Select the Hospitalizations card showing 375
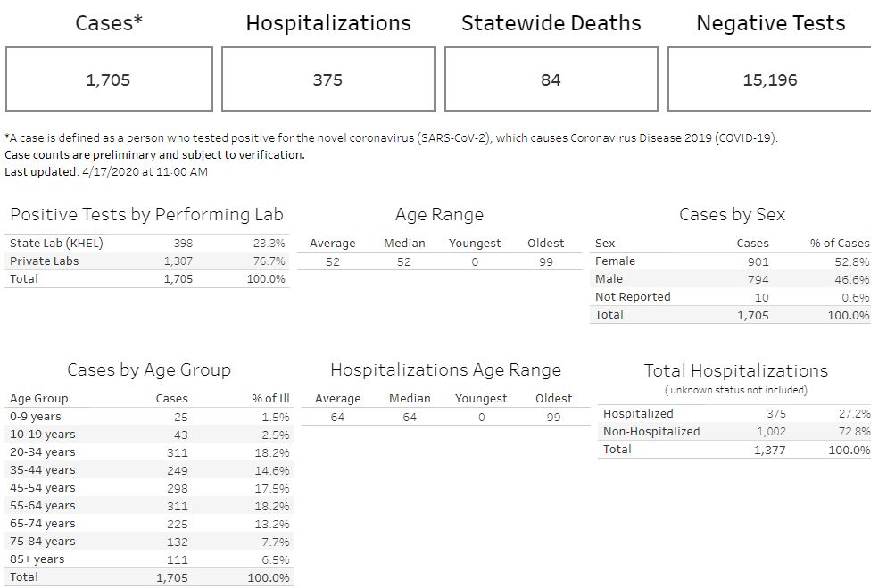The height and width of the screenshot is (588, 895). click(327, 79)
